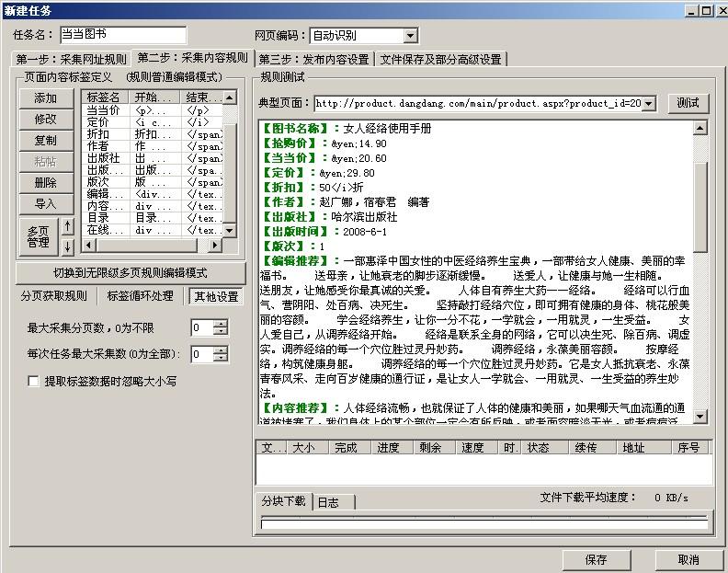Click the 删除 tag button
Screen dimensions: 728x573
click(46, 183)
